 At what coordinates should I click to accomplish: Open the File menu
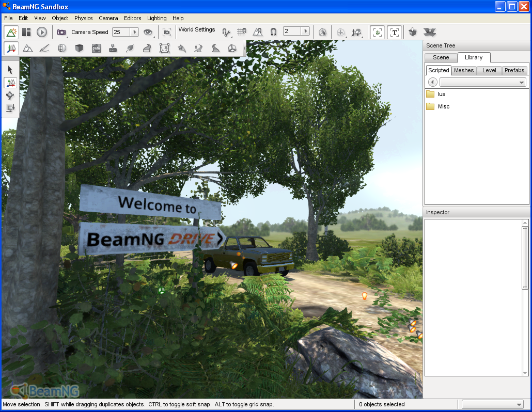click(8, 18)
